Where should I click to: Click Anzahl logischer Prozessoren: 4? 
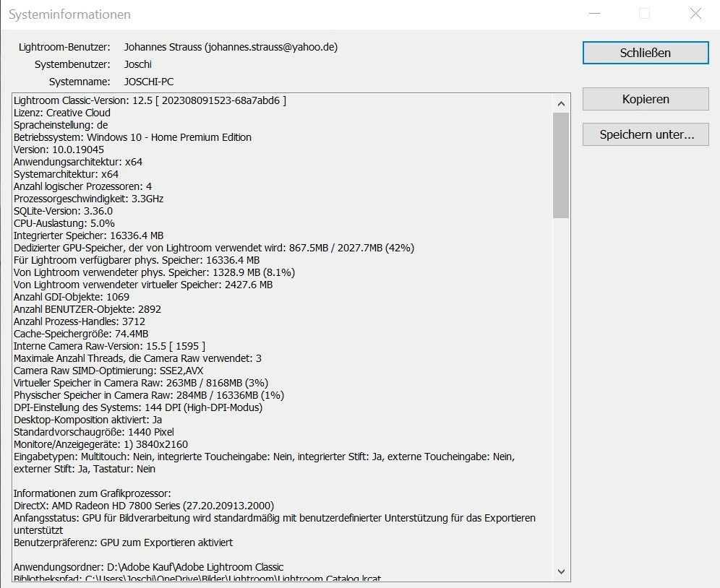(82, 186)
